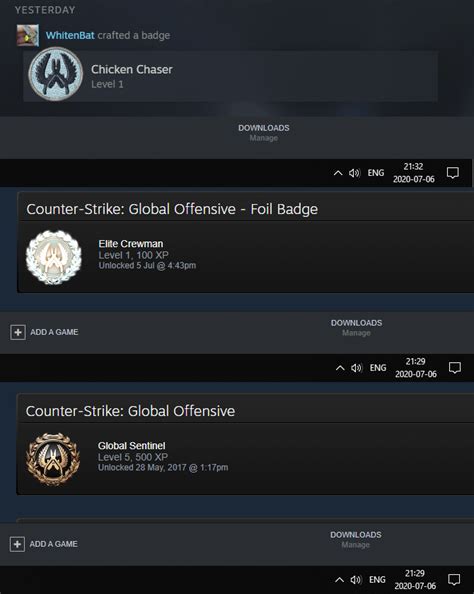Open the notification icon in the taskbar under the Global Sentinel panel
474x594 pixels.
(x=454, y=579)
